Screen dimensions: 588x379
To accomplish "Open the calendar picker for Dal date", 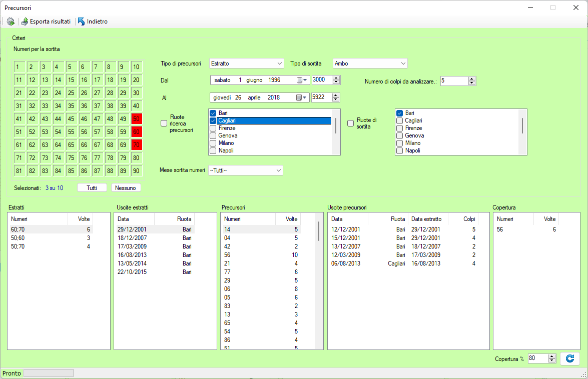I will pos(302,80).
